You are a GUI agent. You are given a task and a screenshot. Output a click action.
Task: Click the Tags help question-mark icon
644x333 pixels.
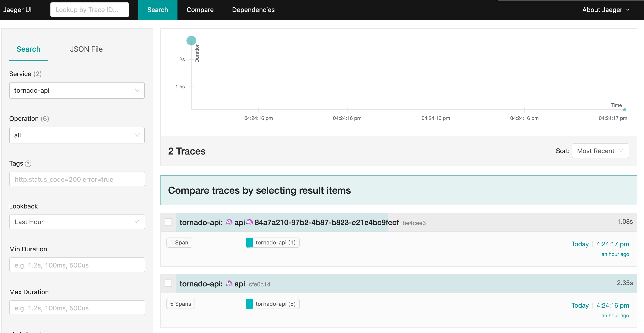(x=28, y=164)
